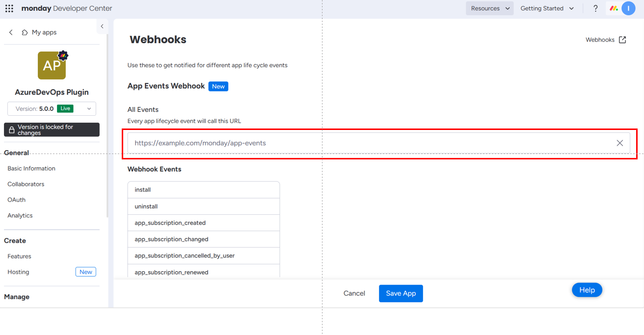Viewport: 644px width, 335px height.
Task: Click the New badge next to Hosting
Action: (x=86, y=272)
